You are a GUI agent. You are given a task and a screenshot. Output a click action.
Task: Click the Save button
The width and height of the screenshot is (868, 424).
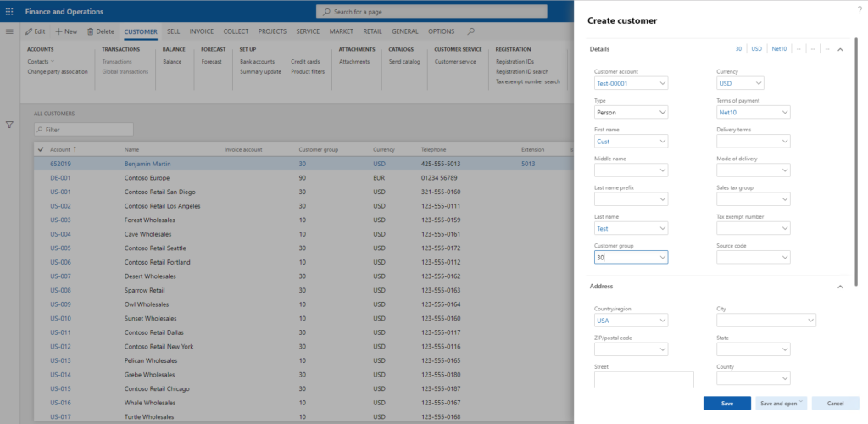[726, 404]
